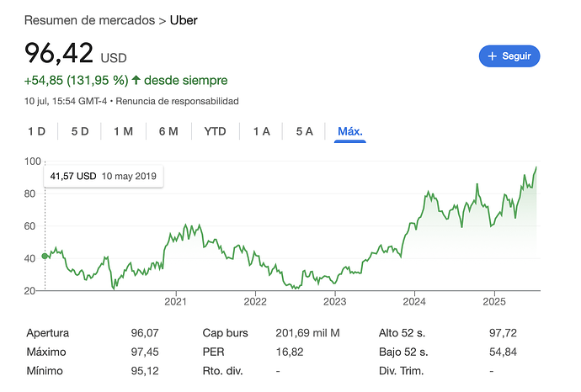Click the 2021 label on the chart axis
Screen dimensions: 581x392
(176, 302)
